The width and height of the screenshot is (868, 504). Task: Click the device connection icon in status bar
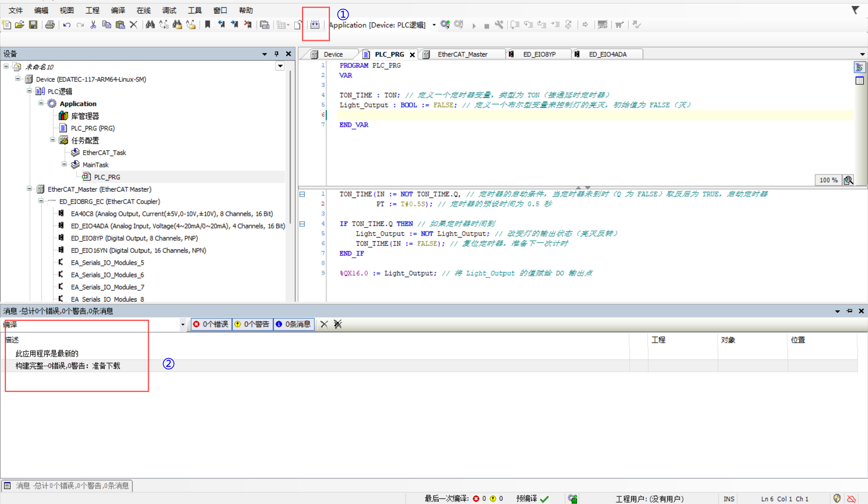573,499
